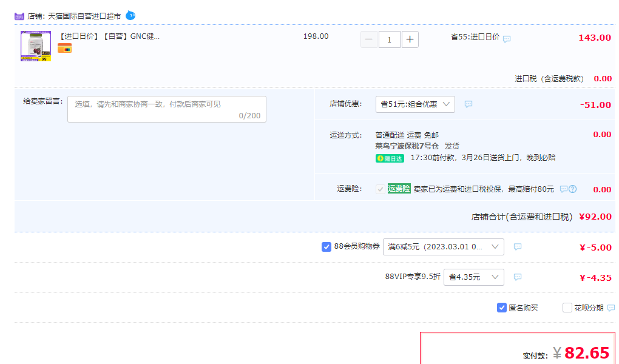Open the GNC product thumbnail
Image resolution: width=619 pixels, height=364 pixels.
click(36, 46)
